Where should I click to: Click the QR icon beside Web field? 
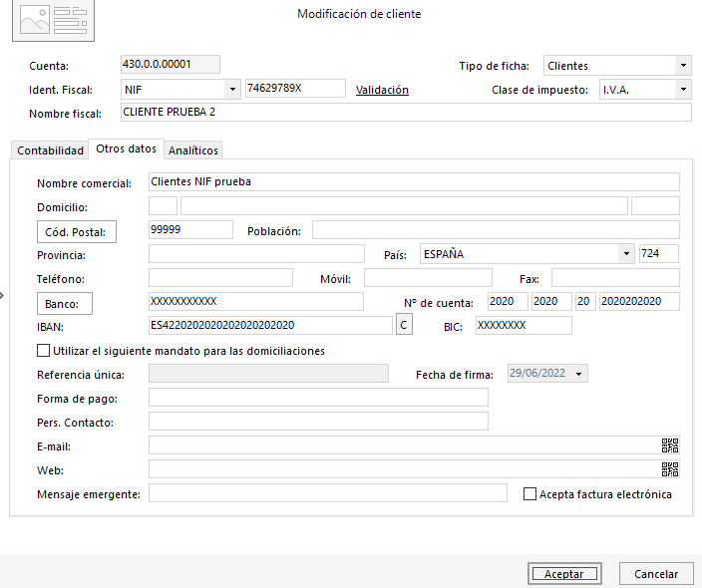point(670,469)
